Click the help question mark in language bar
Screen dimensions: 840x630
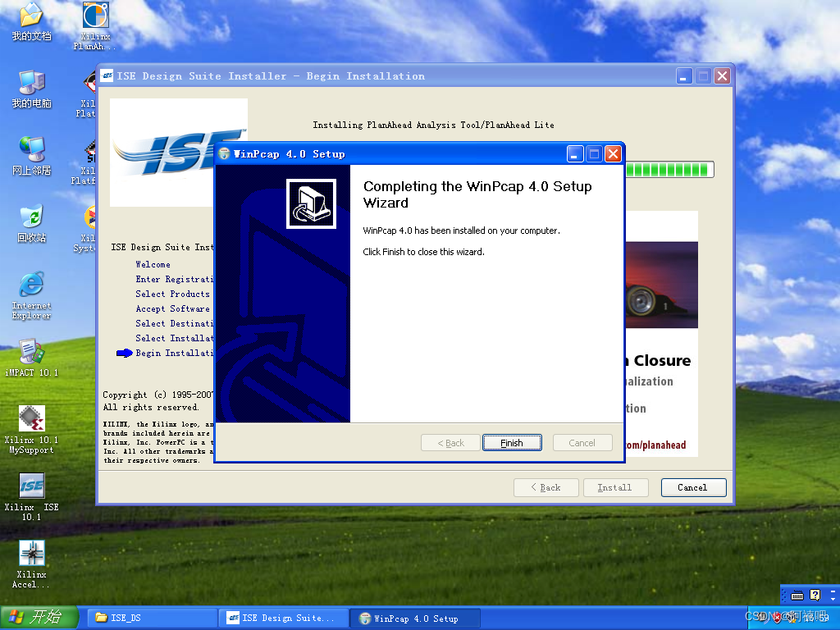(x=815, y=596)
